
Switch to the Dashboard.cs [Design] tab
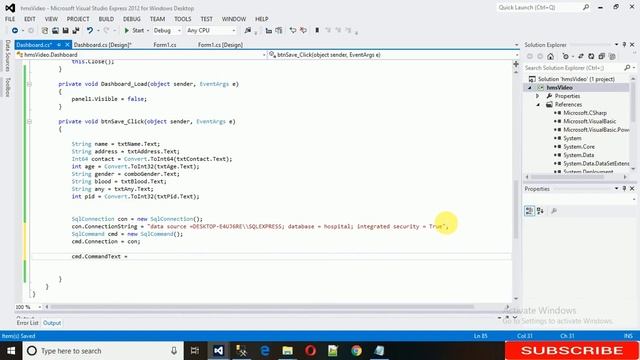point(102,45)
